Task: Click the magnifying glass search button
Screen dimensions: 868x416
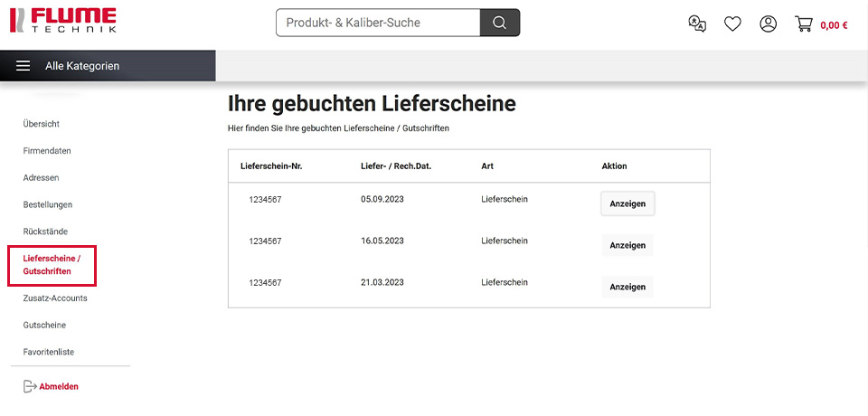Action: (499, 23)
